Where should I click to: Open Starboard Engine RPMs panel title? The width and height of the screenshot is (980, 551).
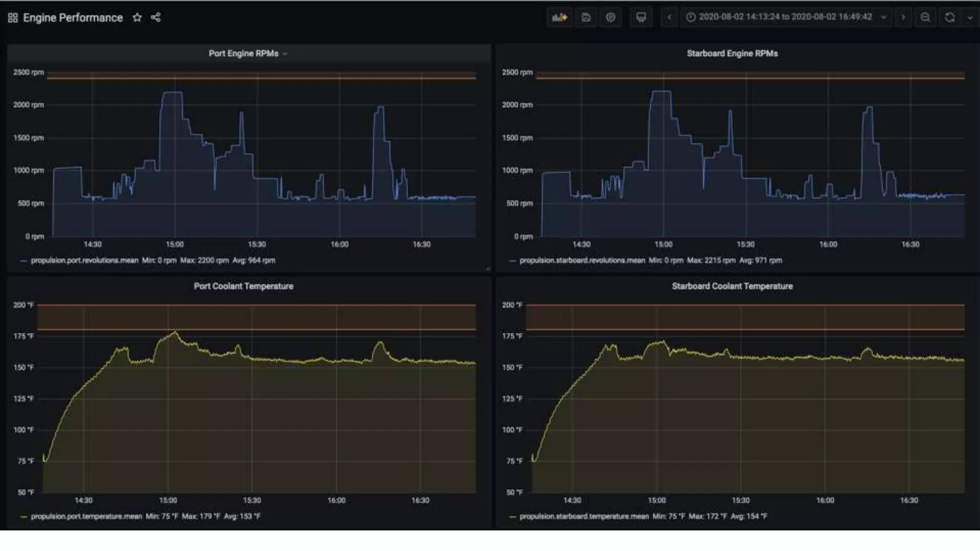point(732,54)
